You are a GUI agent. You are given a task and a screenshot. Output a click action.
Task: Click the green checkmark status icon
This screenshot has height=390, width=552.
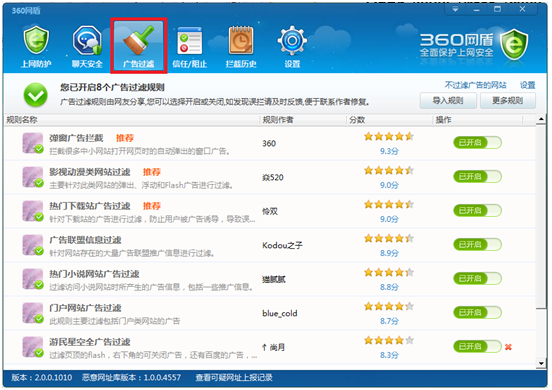coord(36,95)
